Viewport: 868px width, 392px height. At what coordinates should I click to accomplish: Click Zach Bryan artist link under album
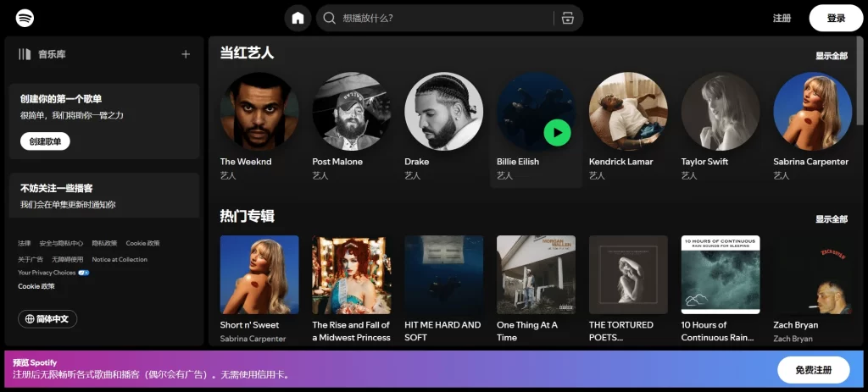[793, 339]
